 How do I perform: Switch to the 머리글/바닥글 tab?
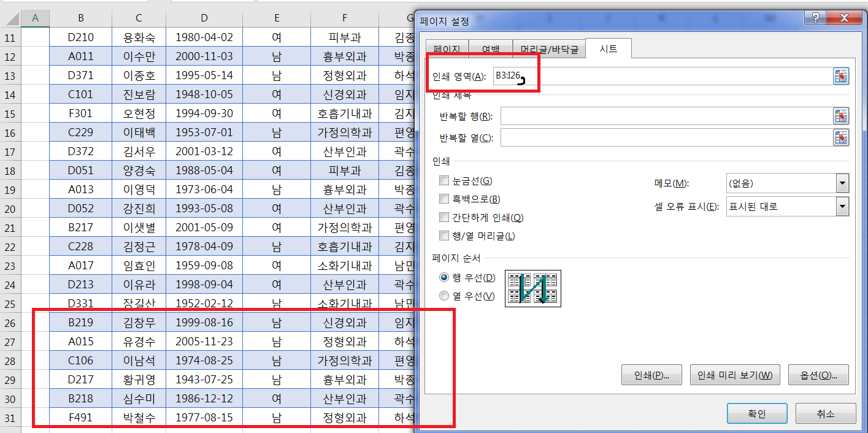(x=549, y=49)
